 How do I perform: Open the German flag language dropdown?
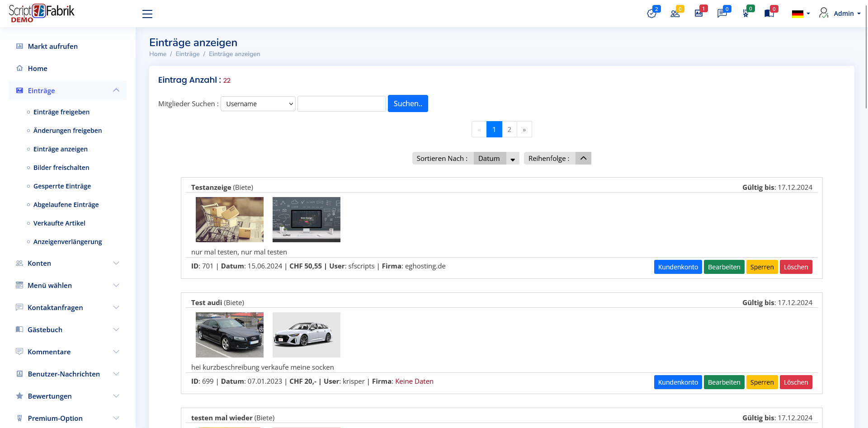click(x=801, y=14)
